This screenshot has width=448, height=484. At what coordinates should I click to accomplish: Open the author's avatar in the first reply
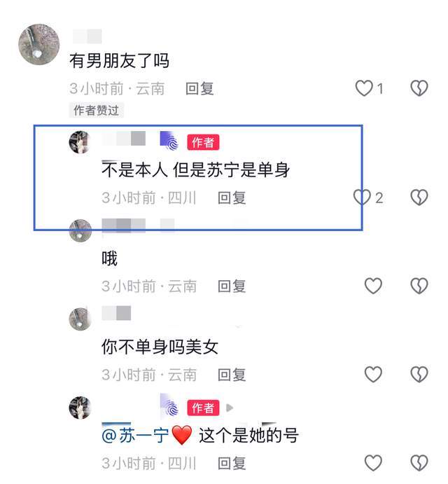pyautogui.click(x=80, y=142)
